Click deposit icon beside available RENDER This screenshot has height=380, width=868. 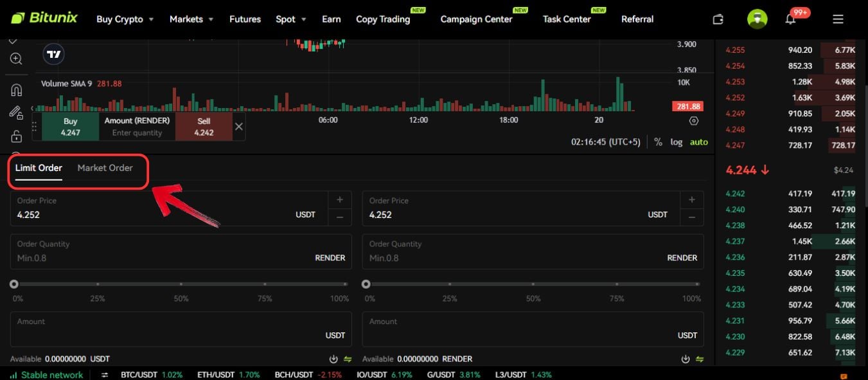[x=686, y=359]
